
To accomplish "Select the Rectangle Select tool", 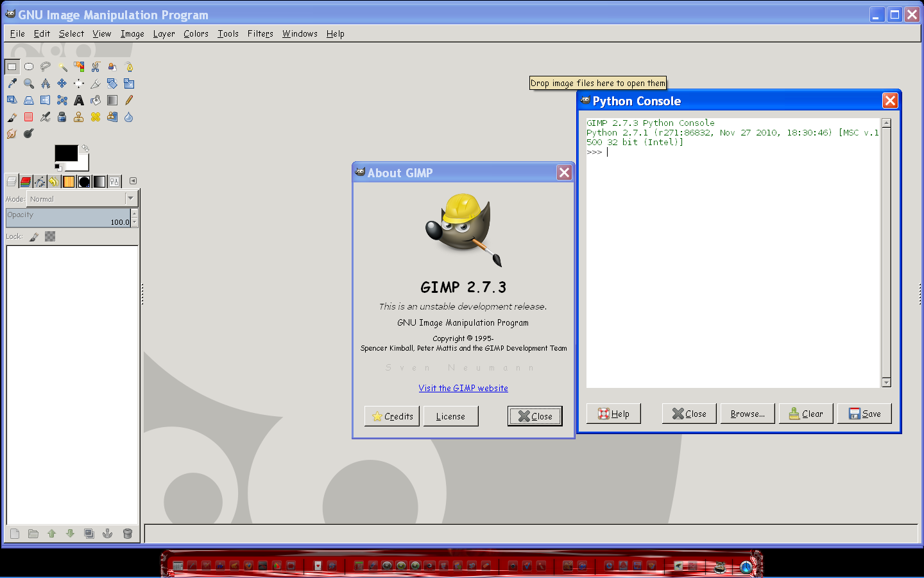I will 12,67.
